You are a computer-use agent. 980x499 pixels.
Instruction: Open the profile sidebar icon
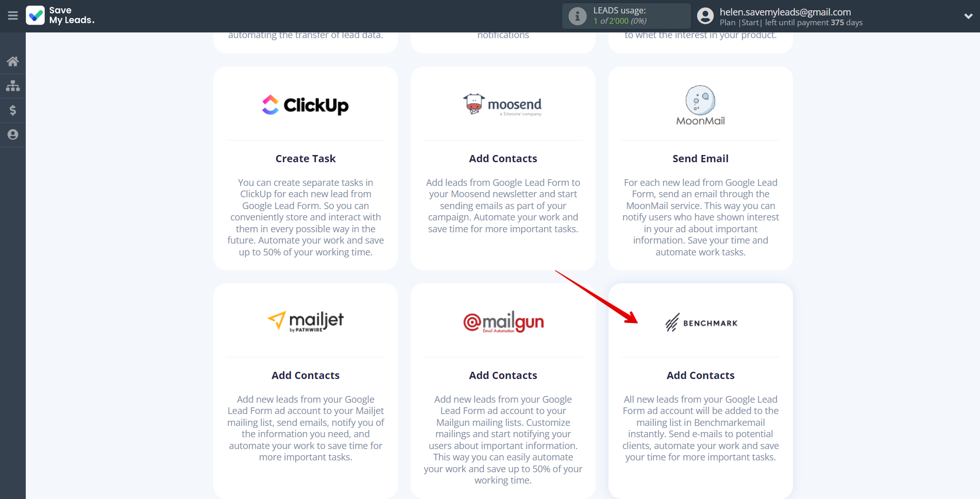click(x=13, y=134)
